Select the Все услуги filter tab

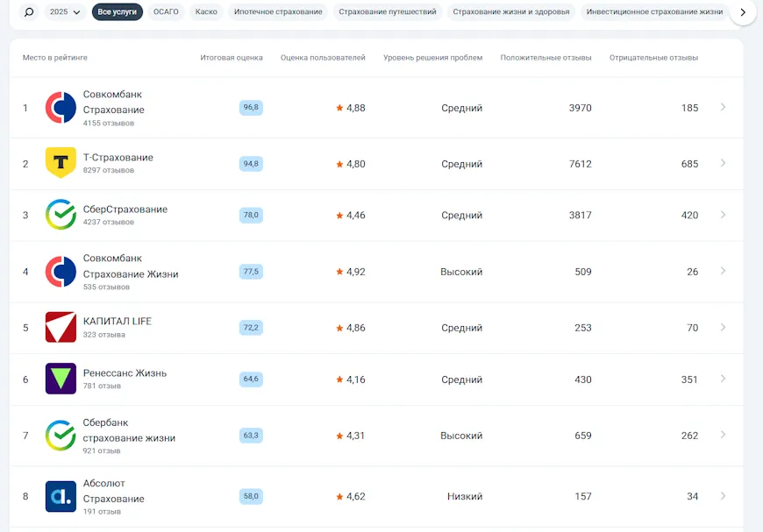coord(117,12)
